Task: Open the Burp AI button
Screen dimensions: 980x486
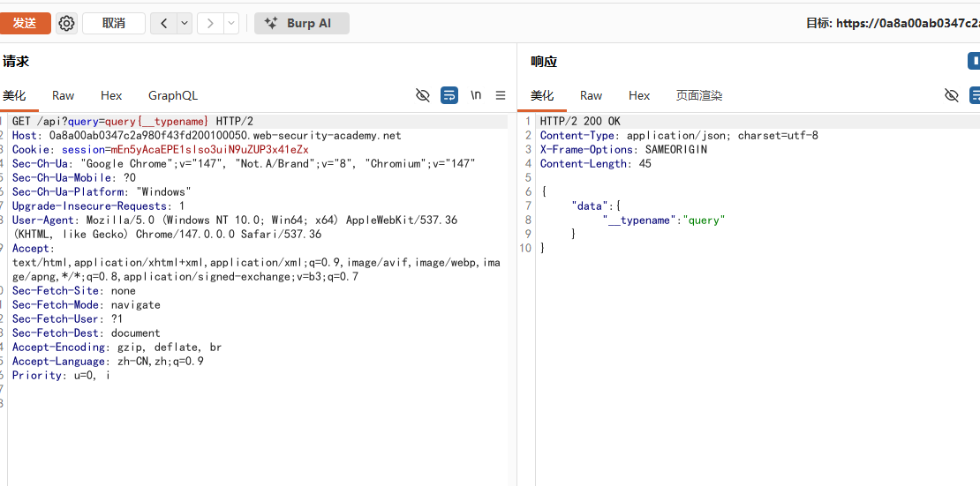Action: [301, 23]
